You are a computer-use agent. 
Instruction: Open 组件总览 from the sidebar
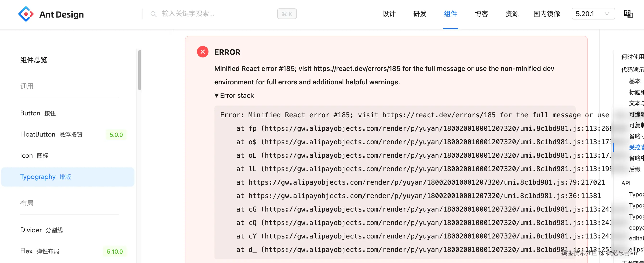coord(33,60)
